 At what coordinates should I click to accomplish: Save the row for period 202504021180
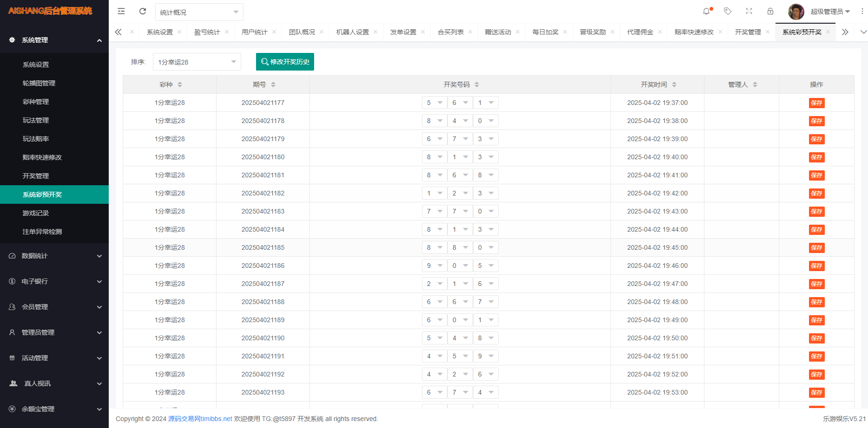(x=816, y=157)
